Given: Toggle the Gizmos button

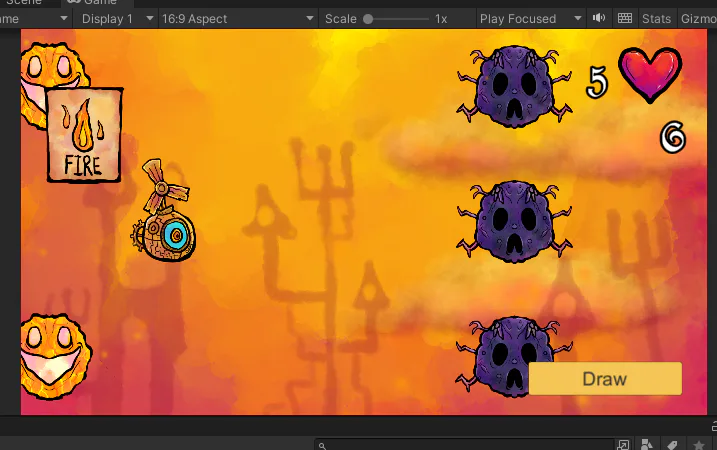Looking at the screenshot, I should pyautogui.click(x=698, y=19).
